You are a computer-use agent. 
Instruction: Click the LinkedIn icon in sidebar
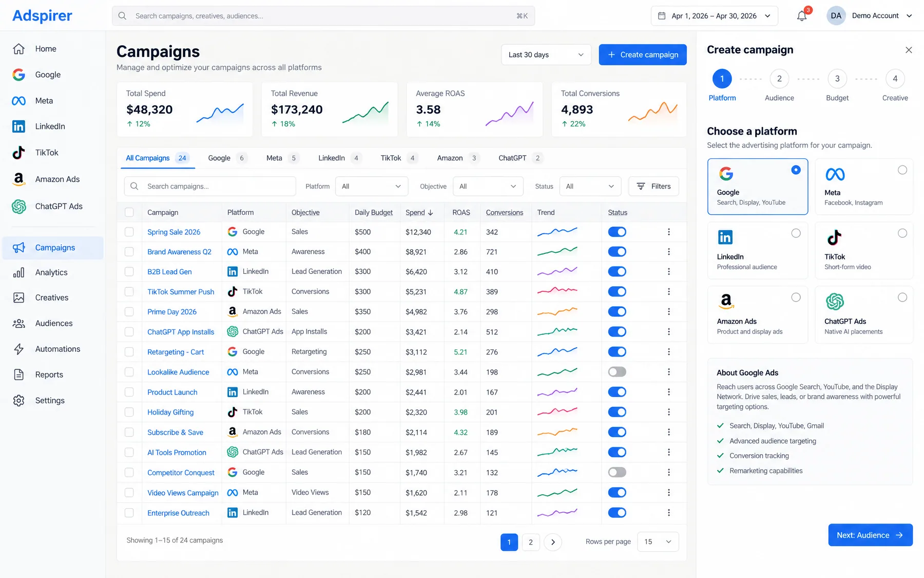pos(19,126)
